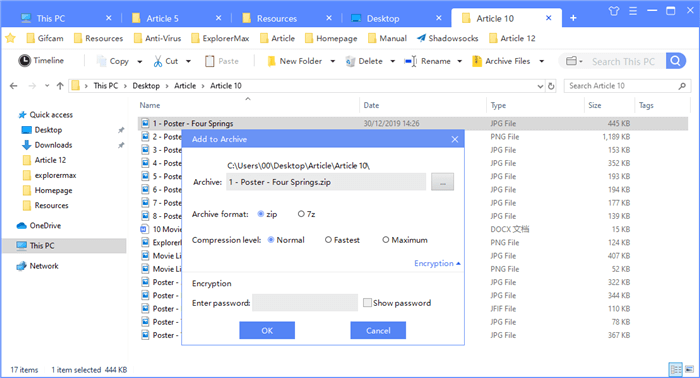The image size is (700, 378).
Task: Expand the Archive Files dropdown arrow
Action: (542, 62)
